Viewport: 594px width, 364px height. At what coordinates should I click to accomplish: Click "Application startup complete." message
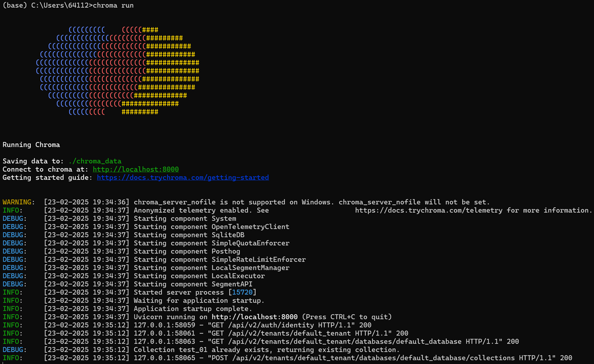(x=193, y=309)
